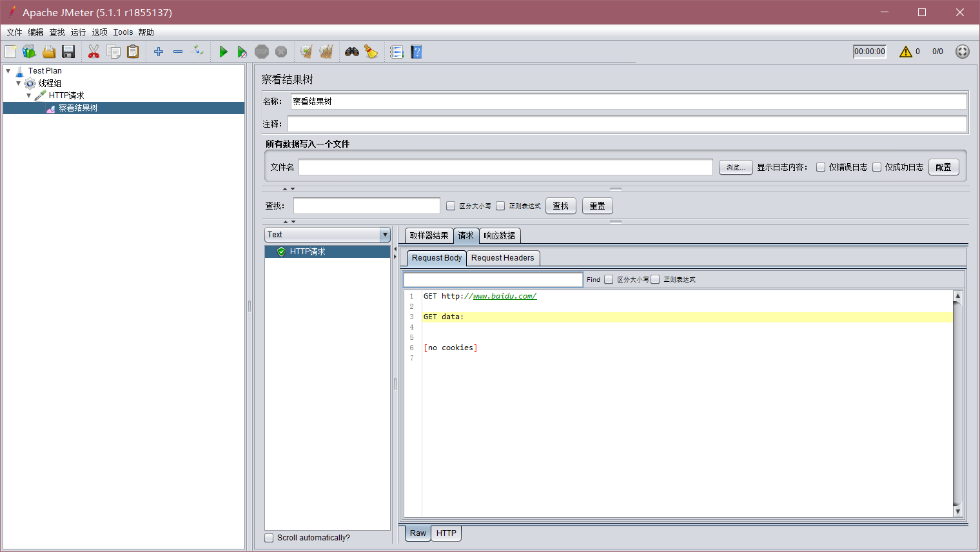The height and width of the screenshot is (552, 980).
Task: Select the Raw tab at bottom
Action: click(418, 533)
